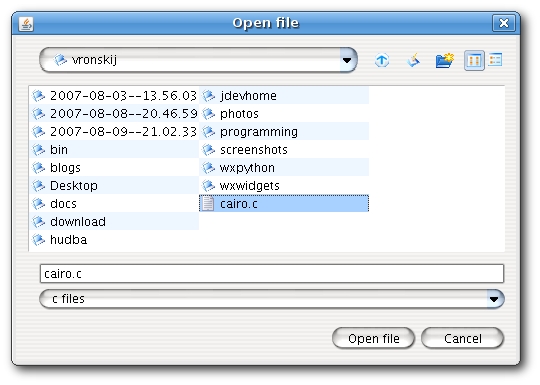
Task: Click the Create New Folder icon
Action: 444,60
